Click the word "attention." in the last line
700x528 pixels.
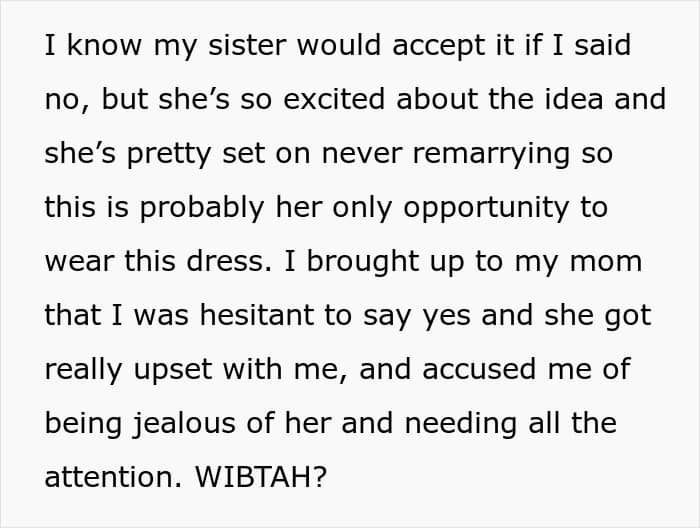pyautogui.click(x=113, y=477)
